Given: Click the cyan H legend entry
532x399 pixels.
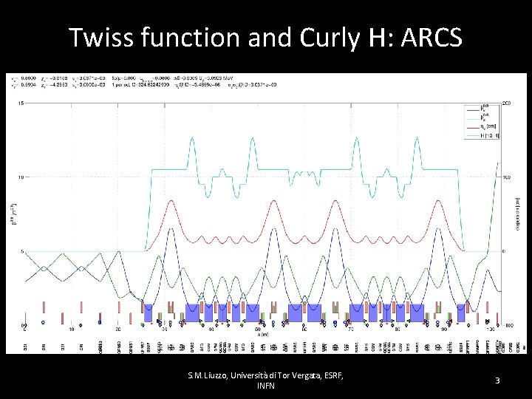Looking at the screenshot, I should (482, 136).
